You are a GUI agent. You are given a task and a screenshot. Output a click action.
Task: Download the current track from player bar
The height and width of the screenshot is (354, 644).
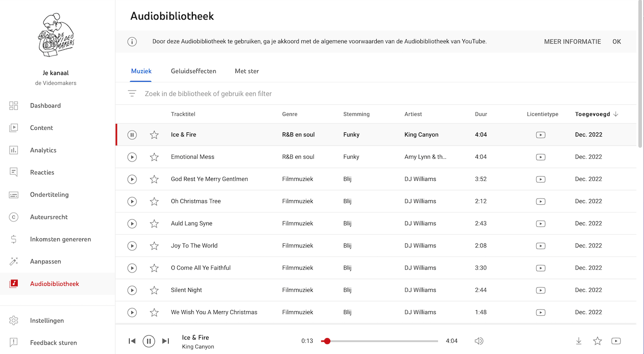(x=579, y=341)
